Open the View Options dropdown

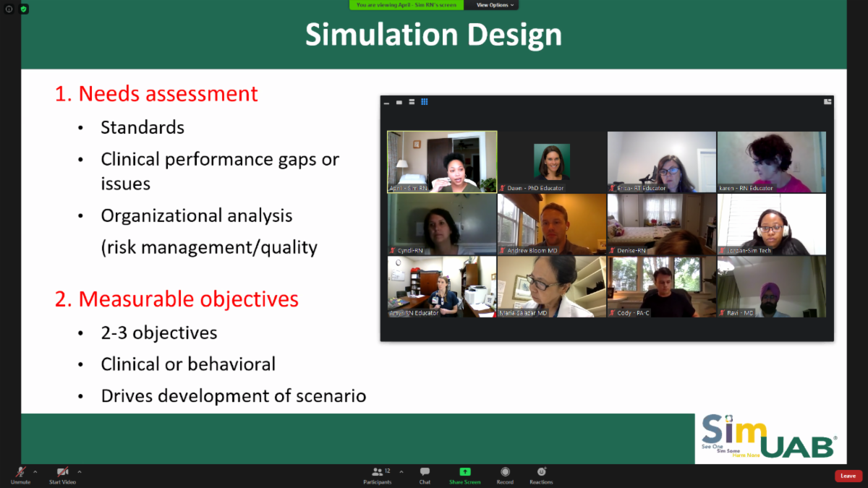pyautogui.click(x=495, y=5)
